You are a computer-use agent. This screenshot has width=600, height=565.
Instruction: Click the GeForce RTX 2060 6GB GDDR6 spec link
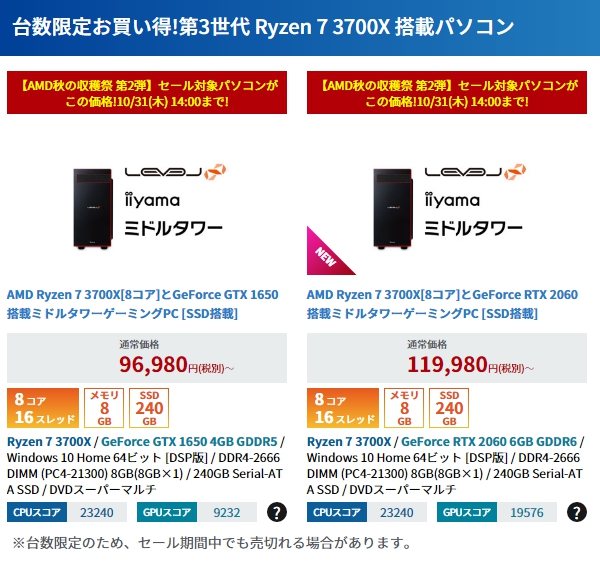489,441
